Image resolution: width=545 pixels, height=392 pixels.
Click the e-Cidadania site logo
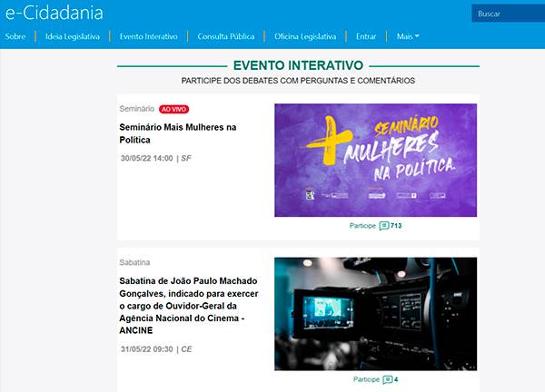click(54, 14)
